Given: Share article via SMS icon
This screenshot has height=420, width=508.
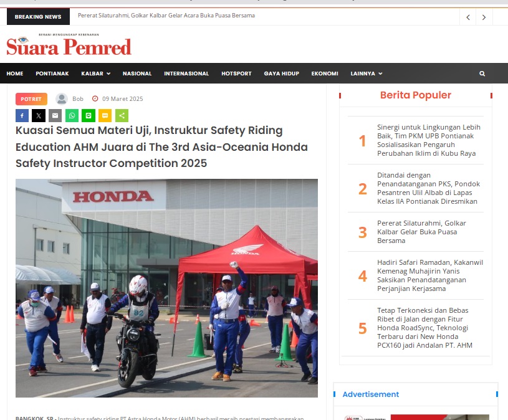Looking at the screenshot, I should tap(105, 116).
